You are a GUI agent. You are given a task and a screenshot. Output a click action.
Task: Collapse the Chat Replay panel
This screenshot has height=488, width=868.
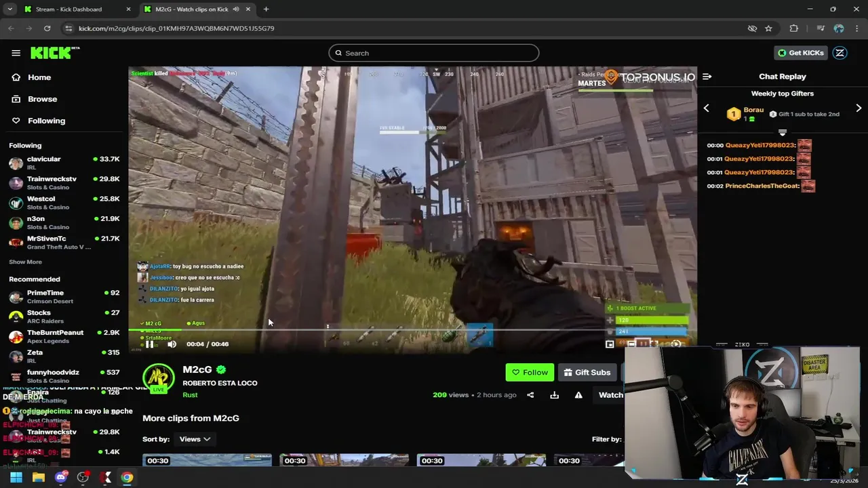(707, 77)
